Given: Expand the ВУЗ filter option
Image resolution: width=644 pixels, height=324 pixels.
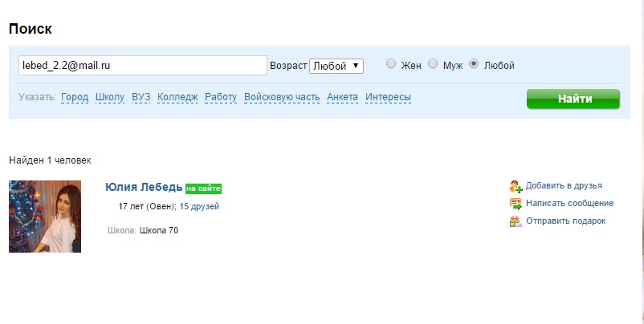Looking at the screenshot, I should tap(141, 97).
